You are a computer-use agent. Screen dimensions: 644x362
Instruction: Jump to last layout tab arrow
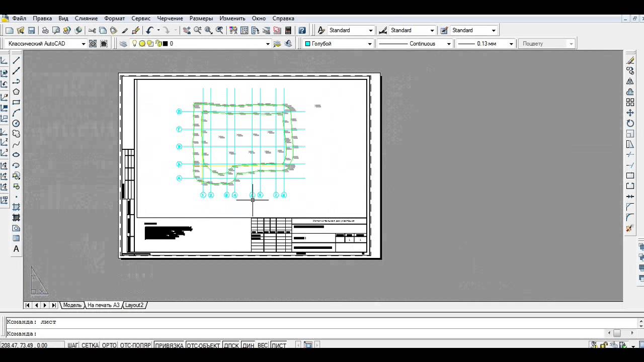54,305
